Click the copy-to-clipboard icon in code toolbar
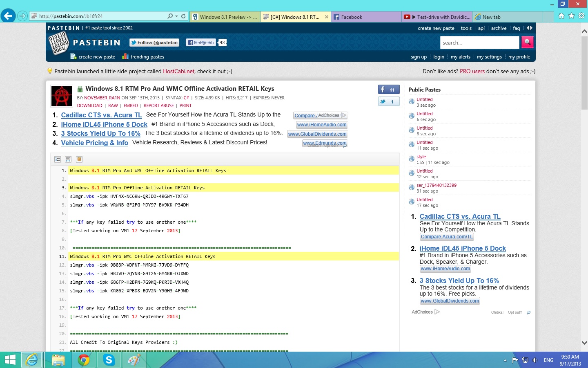Image resolution: width=588 pixels, height=368 pixels. pyautogui.click(x=79, y=159)
